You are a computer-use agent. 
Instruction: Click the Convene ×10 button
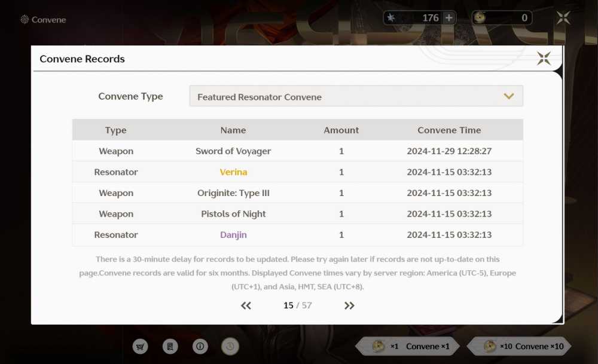point(518,346)
